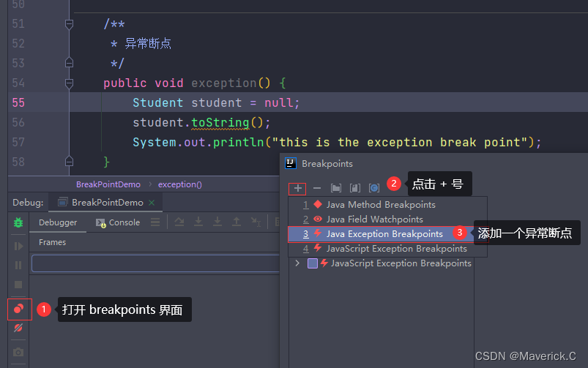The height and width of the screenshot is (368, 588).
Task: Click exception() in the breadcrumb bar
Action: click(x=180, y=184)
